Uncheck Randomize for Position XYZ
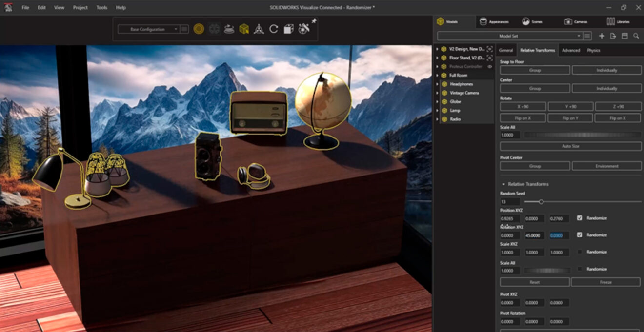The width and height of the screenshot is (644, 332). pos(580,218)
